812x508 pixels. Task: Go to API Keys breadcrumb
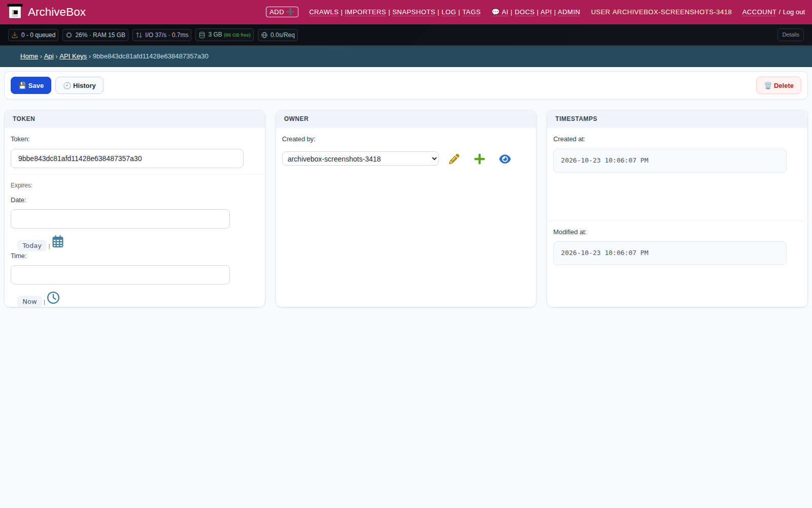tap(73, 56)
